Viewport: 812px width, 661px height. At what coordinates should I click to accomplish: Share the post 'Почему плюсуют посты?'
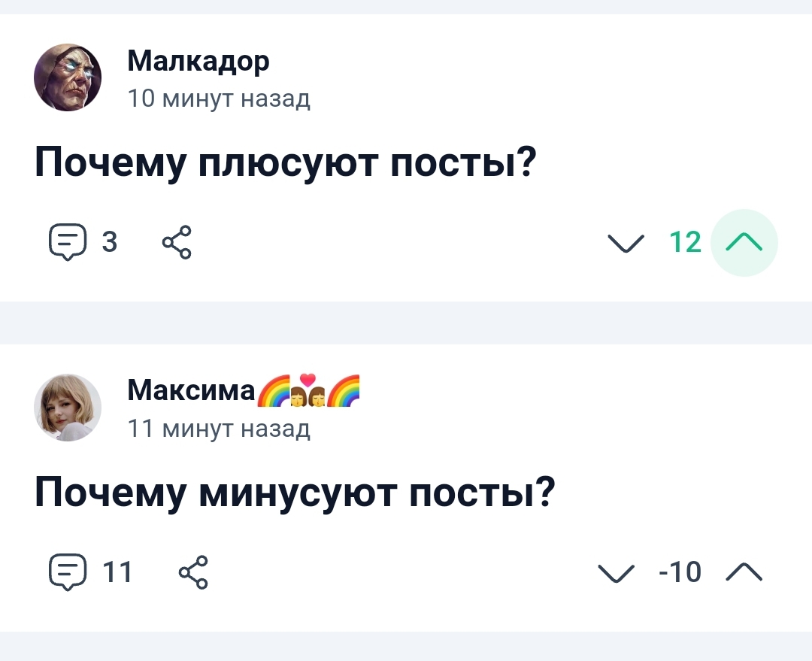pos(177,242)
